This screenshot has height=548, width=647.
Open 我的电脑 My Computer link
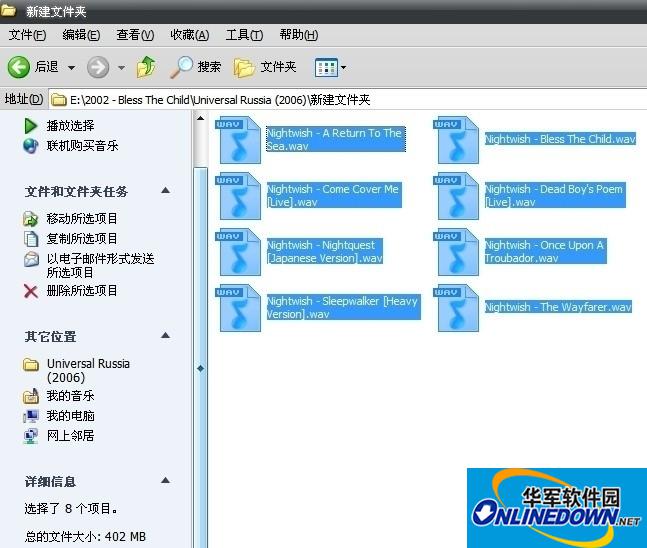pyautogui.click(x=71, y=416)
